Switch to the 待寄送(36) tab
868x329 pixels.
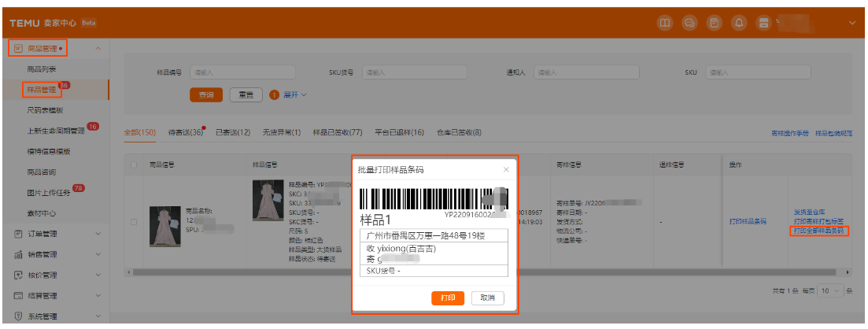click(186, 132)
